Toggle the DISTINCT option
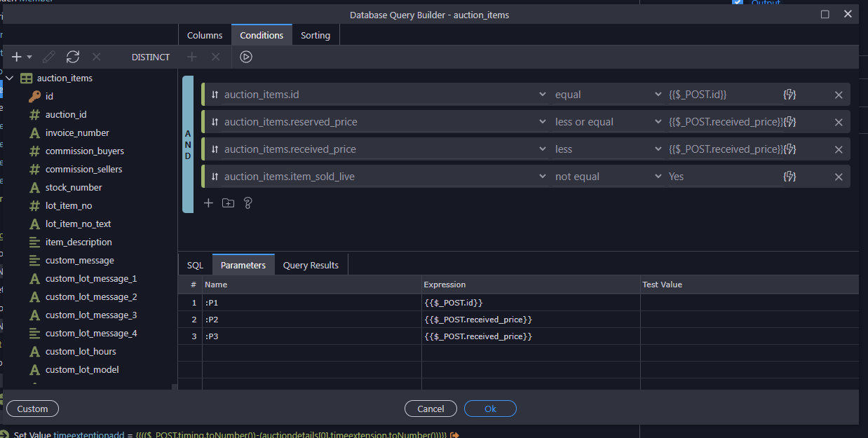Screen dimensions: 868x438 point(151,57)
